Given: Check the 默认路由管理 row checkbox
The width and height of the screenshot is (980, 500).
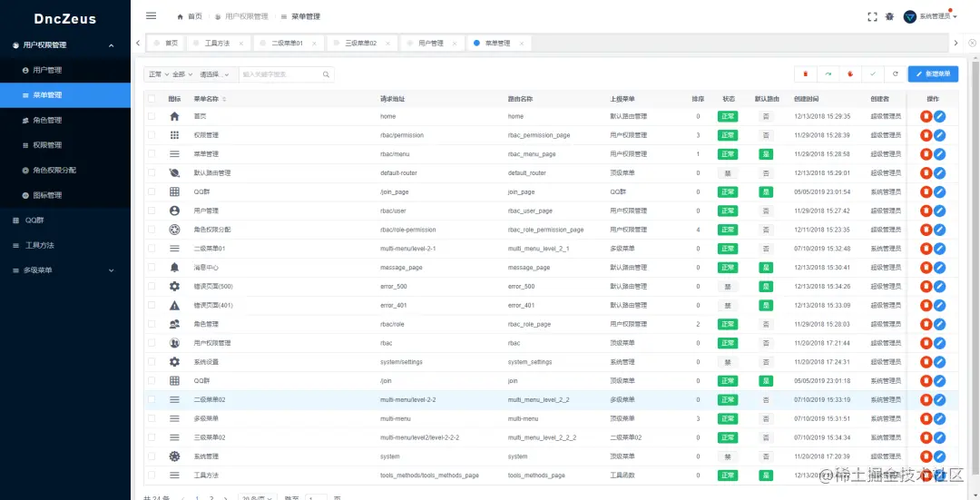Looking at the screenshot, I should (x=152, y=173).
